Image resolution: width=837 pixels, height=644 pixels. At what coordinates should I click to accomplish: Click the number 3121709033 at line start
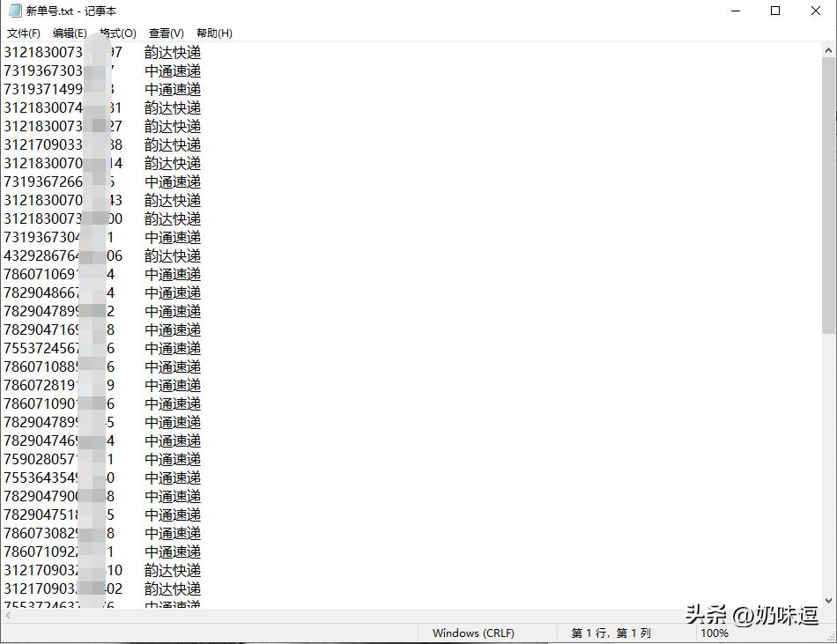click(x=42, y=145)
